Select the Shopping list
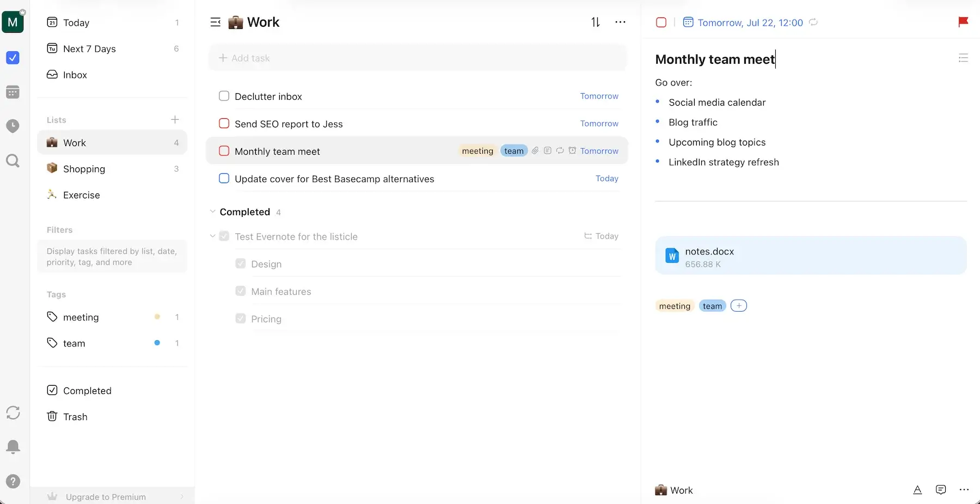Image resolution: width=980 pixels, height=504 pixels. 113,169
